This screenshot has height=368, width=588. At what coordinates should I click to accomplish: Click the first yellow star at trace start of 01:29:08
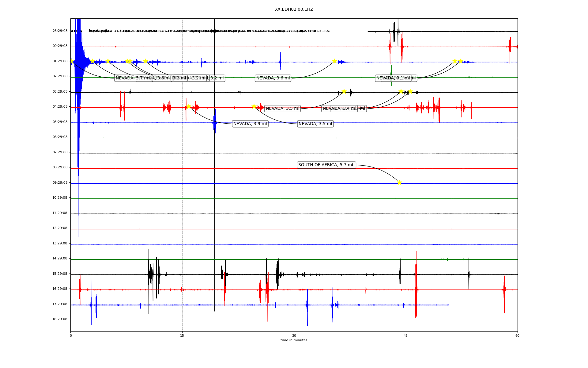coord(71,61)
